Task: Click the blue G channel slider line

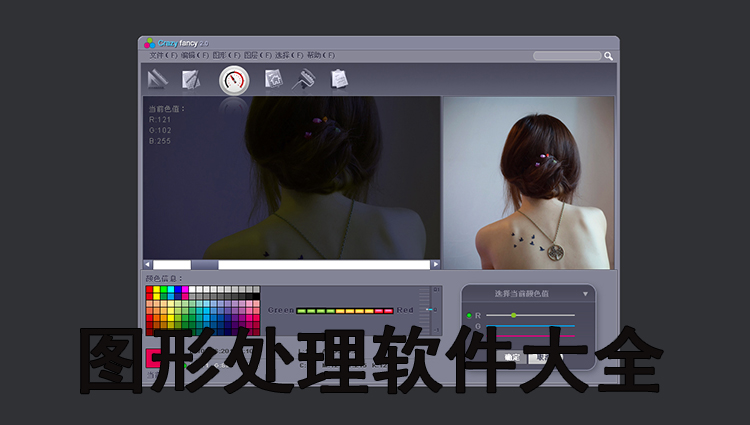Action: pos(530,326)
